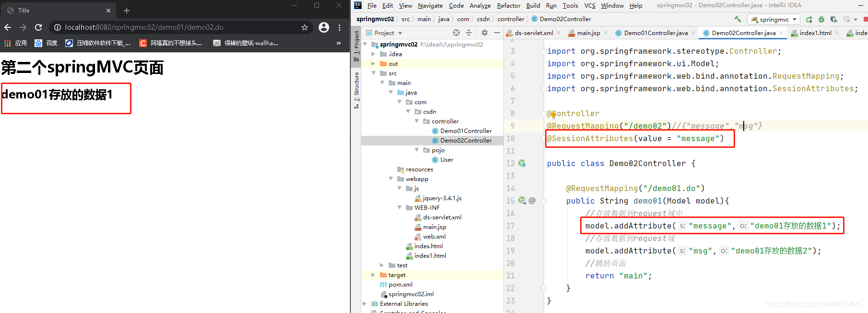Fold the imports block on line 3
Image resolution: width=868 pixels, height=313 pixels.
(544, 51)
